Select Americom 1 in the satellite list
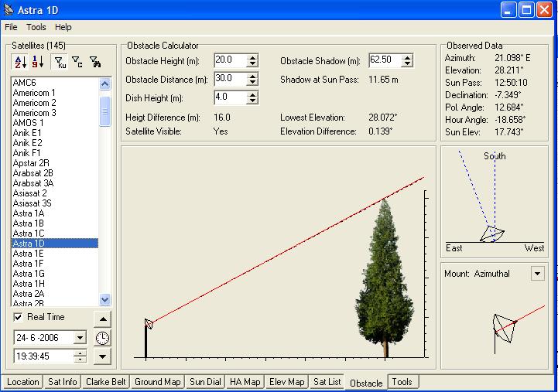Screen dimensions: 558x392 55,93
